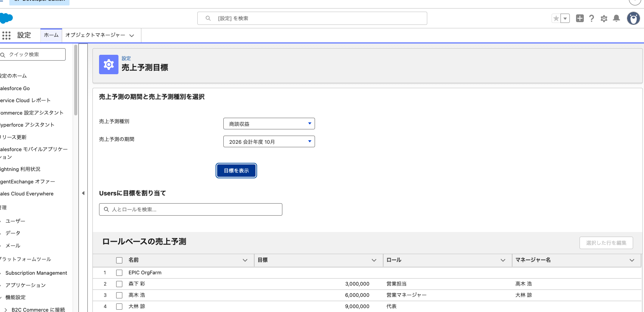
Task: Click the [設定] を検索 global search field
Action: tap(312, 18)
